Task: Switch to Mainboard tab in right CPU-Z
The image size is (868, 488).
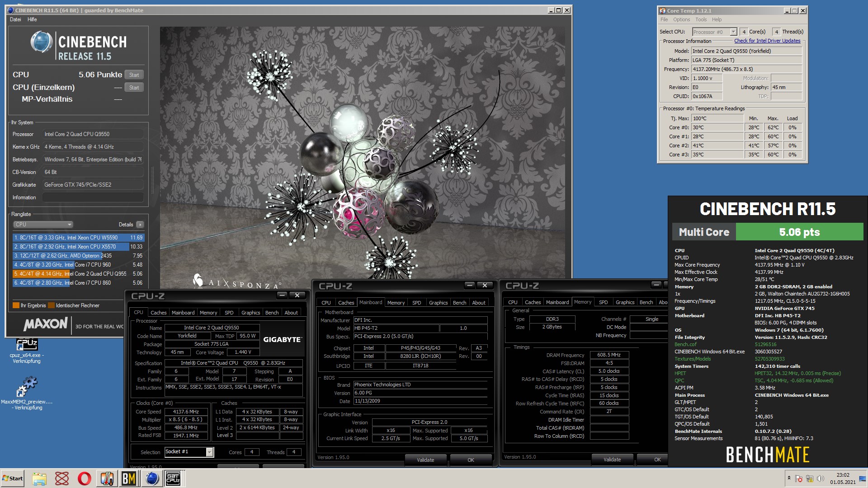Action: click(557, 302)
